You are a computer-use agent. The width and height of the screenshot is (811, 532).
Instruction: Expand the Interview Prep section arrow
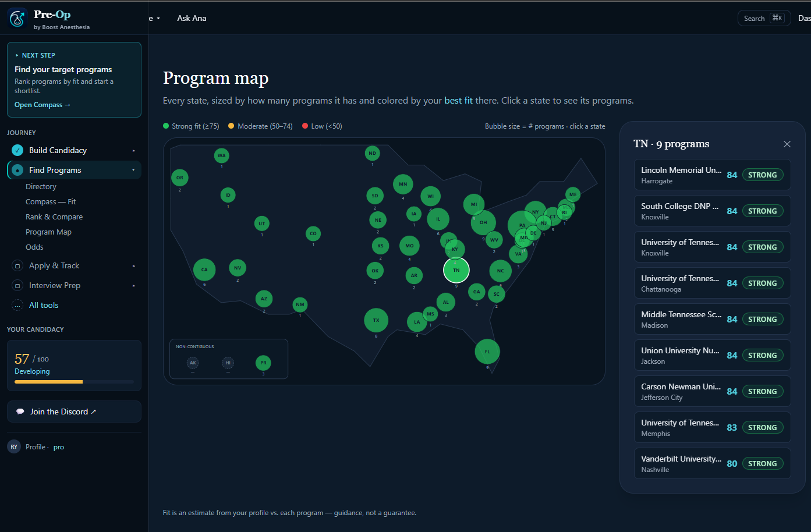pyautogui.click(x=133, y=286)
